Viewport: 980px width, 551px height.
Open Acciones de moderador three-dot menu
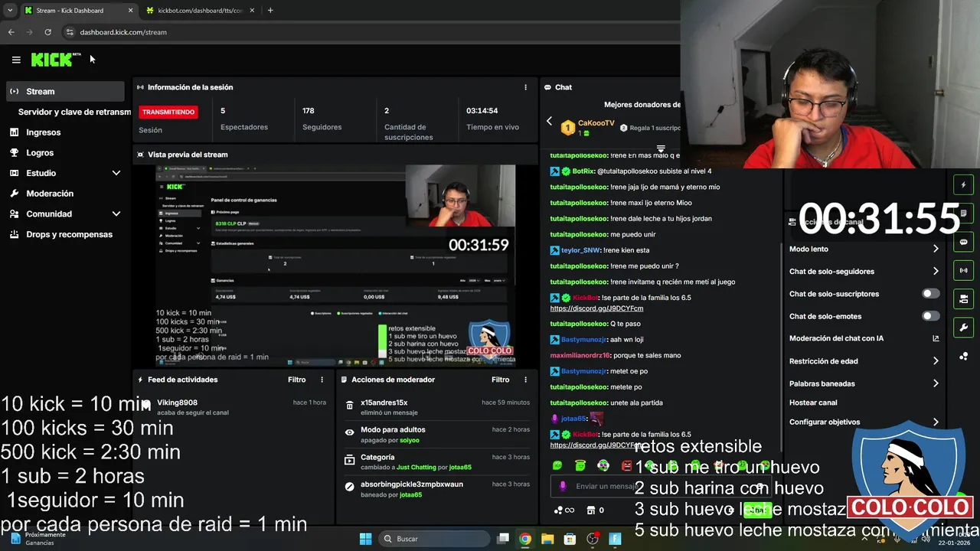click(525, 380)
